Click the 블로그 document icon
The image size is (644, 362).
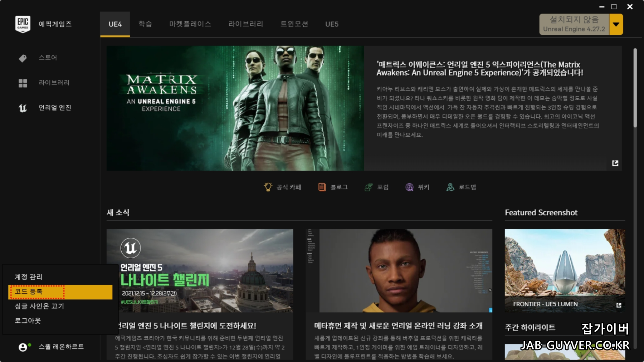point(322,187)
